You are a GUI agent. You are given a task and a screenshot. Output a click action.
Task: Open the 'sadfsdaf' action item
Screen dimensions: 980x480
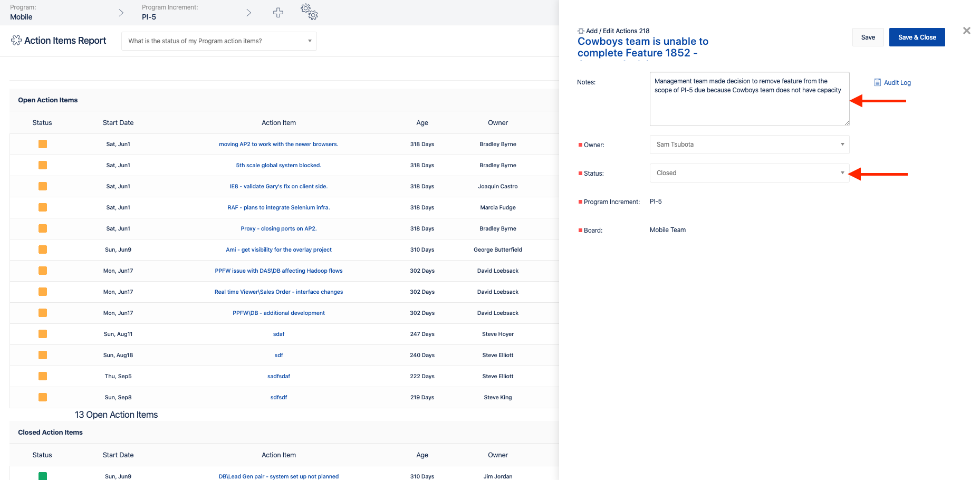point(278,377)
